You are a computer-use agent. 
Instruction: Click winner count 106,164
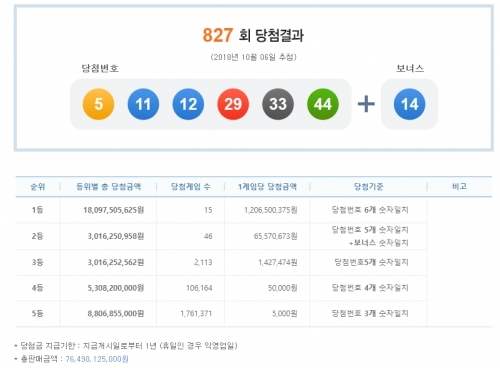tap(199, 288)
